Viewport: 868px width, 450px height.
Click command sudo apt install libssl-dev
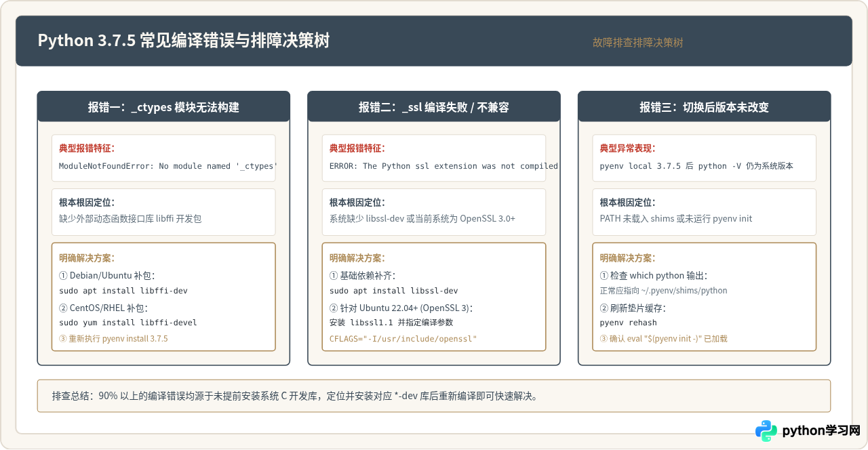pyautogui.click(x=394, y=291)
